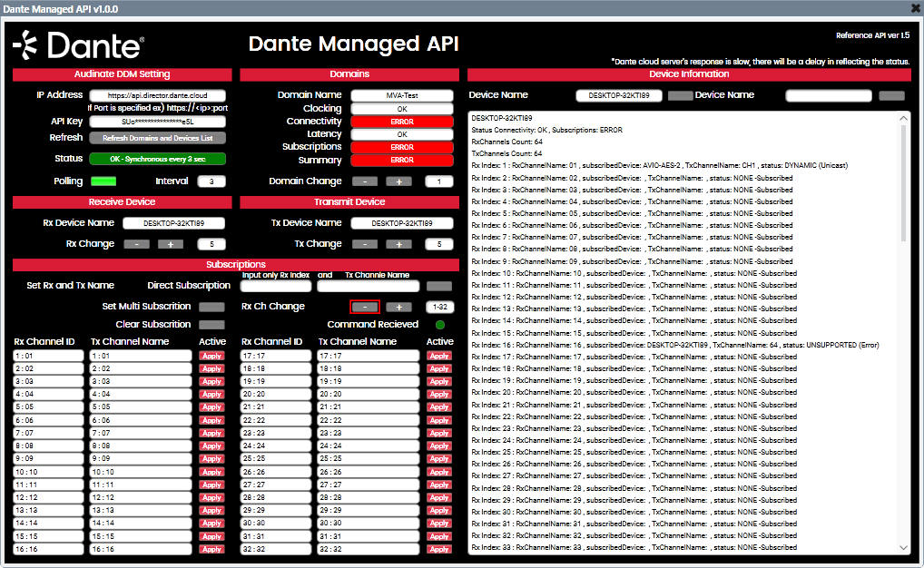Click Refresh Domains and Devices List button

tap(157, 138)
